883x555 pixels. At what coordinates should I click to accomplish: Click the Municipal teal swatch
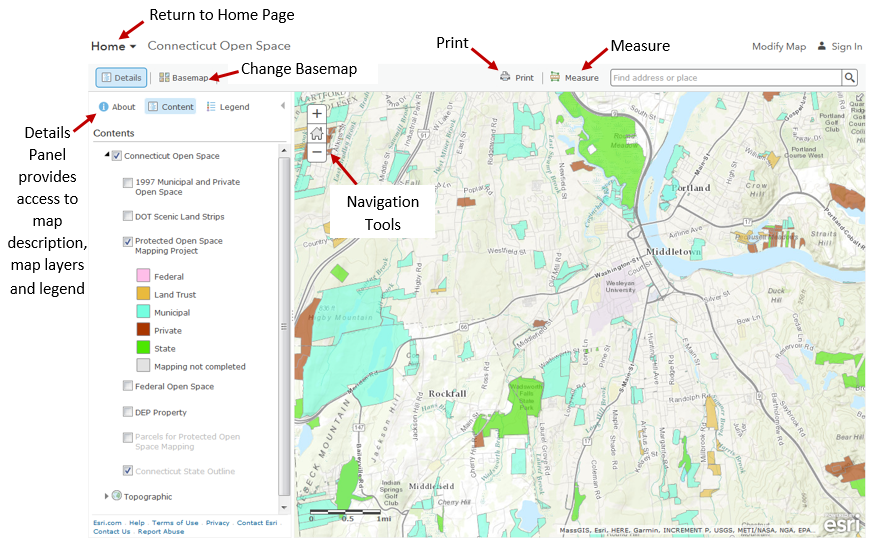pos(143,311)
